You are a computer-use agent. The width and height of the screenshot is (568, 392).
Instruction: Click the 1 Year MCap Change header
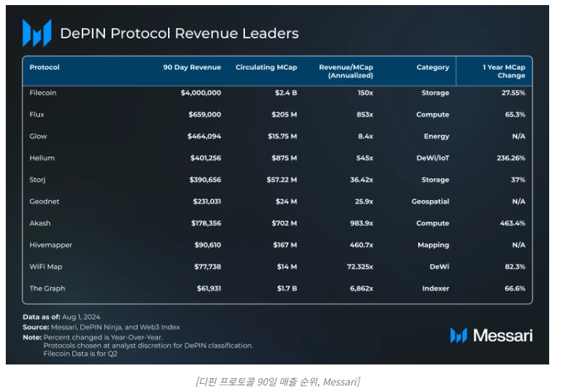click(x=504, y=71)
